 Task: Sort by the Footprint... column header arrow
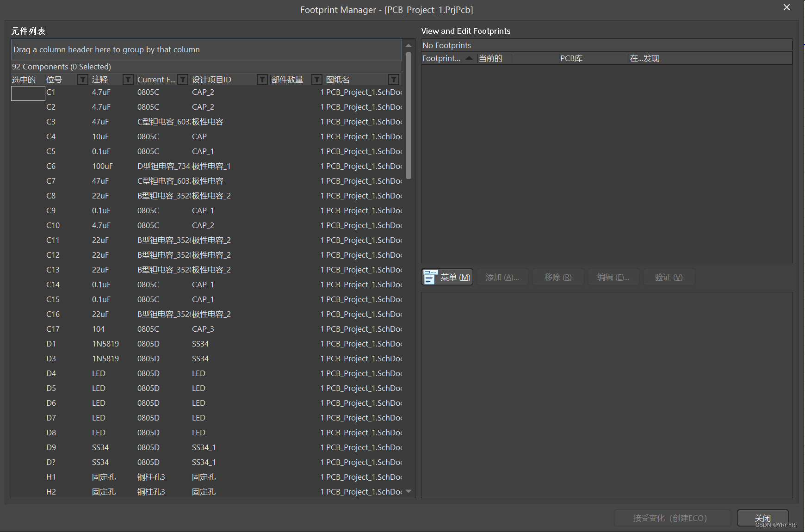[469, 58]
